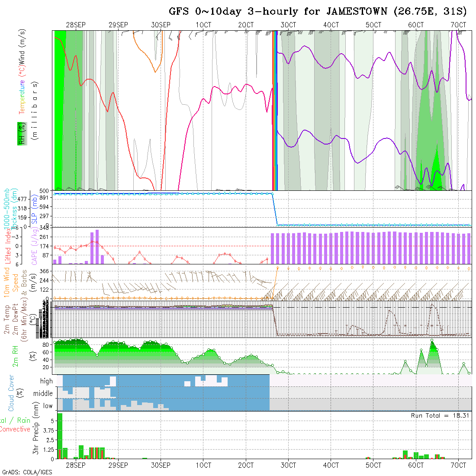Click the Cloud Cover axis label
This screenshot has width=476, height=476.
[x=11, y=393]
